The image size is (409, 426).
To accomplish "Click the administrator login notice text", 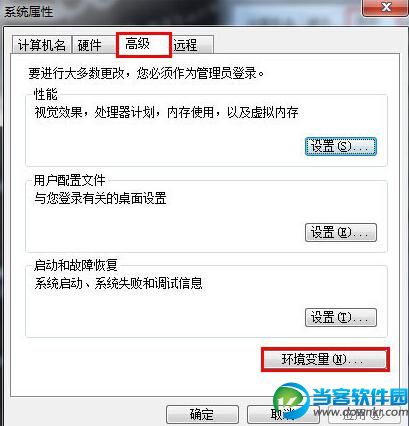I will click(x=146, y=73).
